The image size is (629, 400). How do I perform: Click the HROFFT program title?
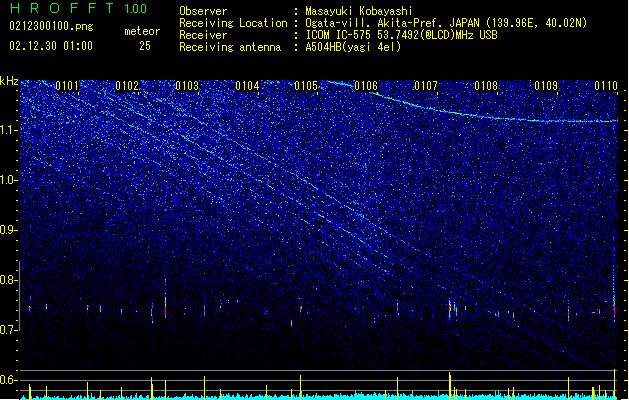(62, 8)
